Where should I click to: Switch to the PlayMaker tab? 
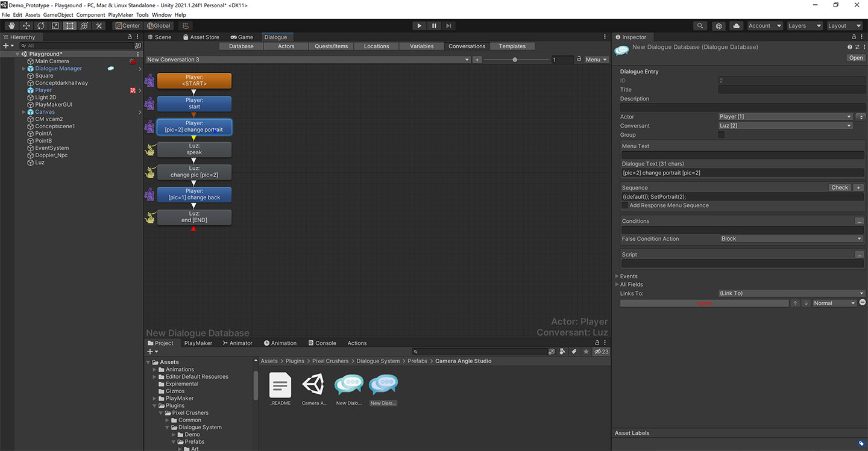(x=198, y=343)
